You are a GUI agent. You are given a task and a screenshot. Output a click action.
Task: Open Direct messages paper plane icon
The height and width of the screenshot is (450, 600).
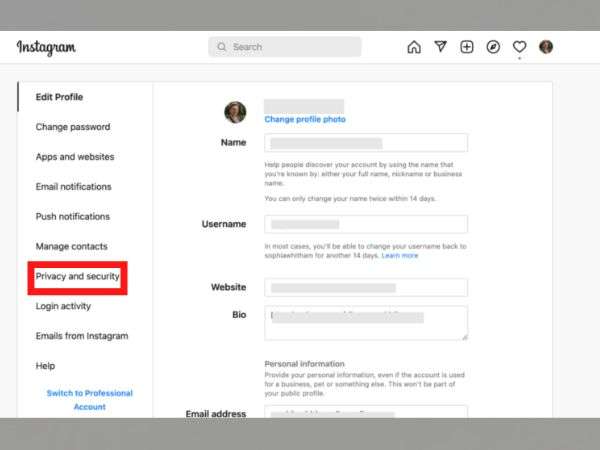tap(440, 47)
